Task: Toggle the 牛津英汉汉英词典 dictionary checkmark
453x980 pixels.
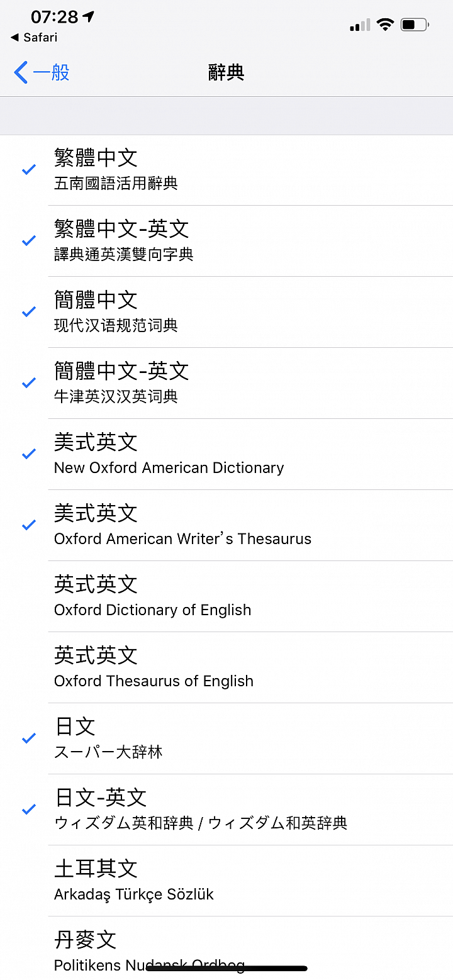Action: coord(29,383)
